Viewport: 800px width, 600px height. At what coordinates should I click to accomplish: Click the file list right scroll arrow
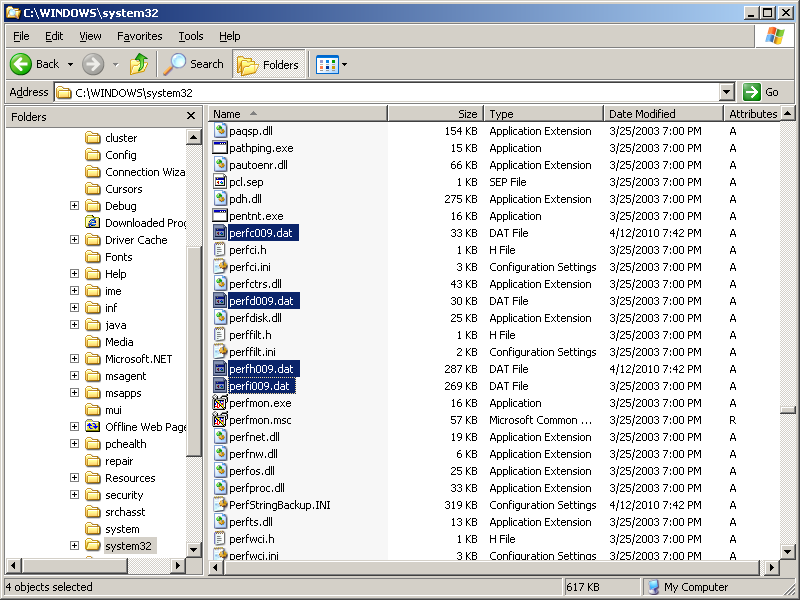[x=771, y=567]
